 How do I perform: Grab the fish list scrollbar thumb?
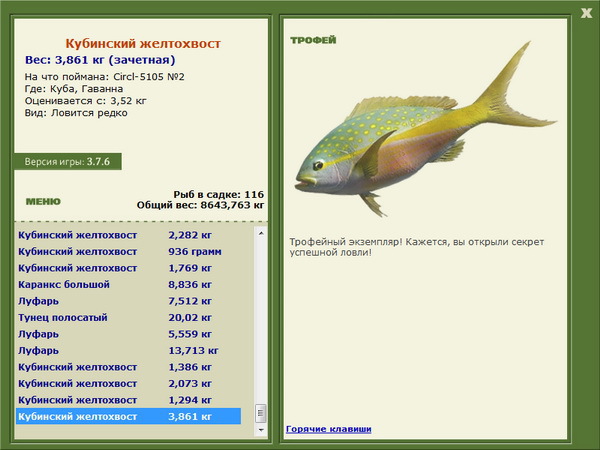(x=261, y=413)
